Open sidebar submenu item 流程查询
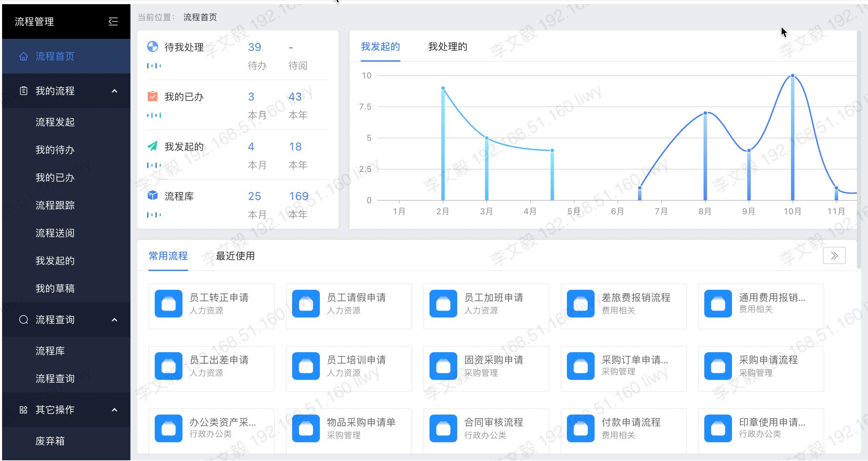This screenshot has width=868, height=461. click(66, 379)
